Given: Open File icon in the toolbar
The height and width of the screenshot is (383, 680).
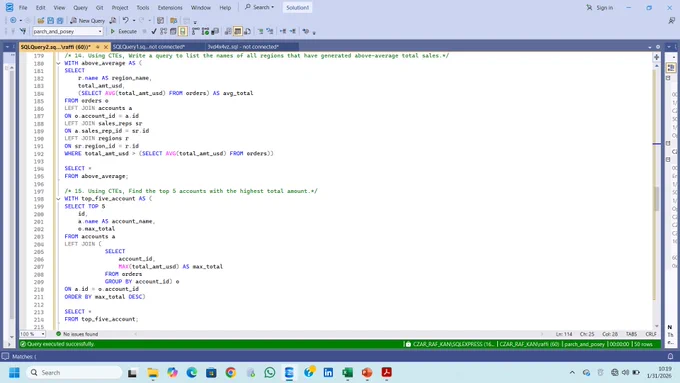Looking at the screenshot, I should pos(41,20).
